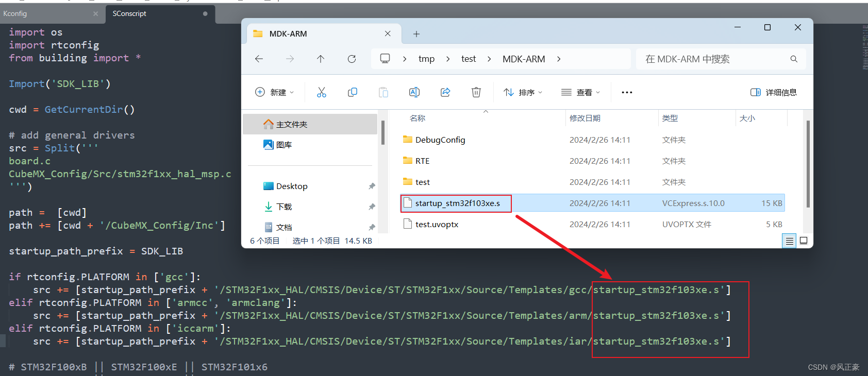
Task: Click the pin icon beside 下载
Action: pyautogui.click(x=372, y=207)
